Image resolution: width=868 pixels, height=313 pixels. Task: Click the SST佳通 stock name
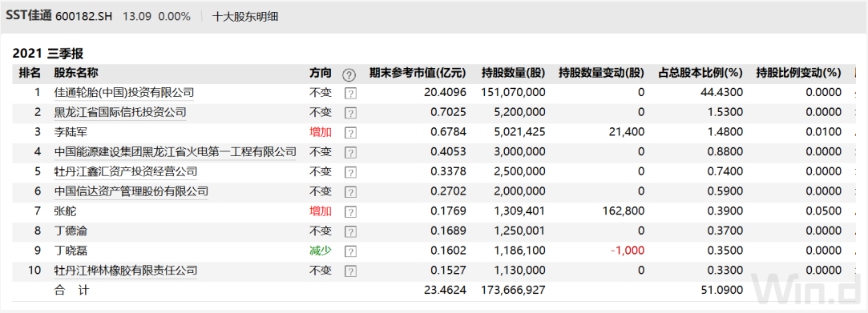(x=29, y=16)
